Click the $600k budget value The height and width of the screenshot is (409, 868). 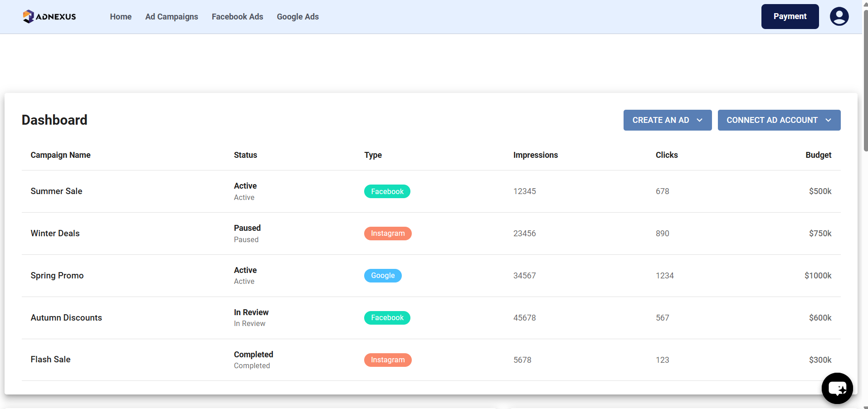click(820, 318)
